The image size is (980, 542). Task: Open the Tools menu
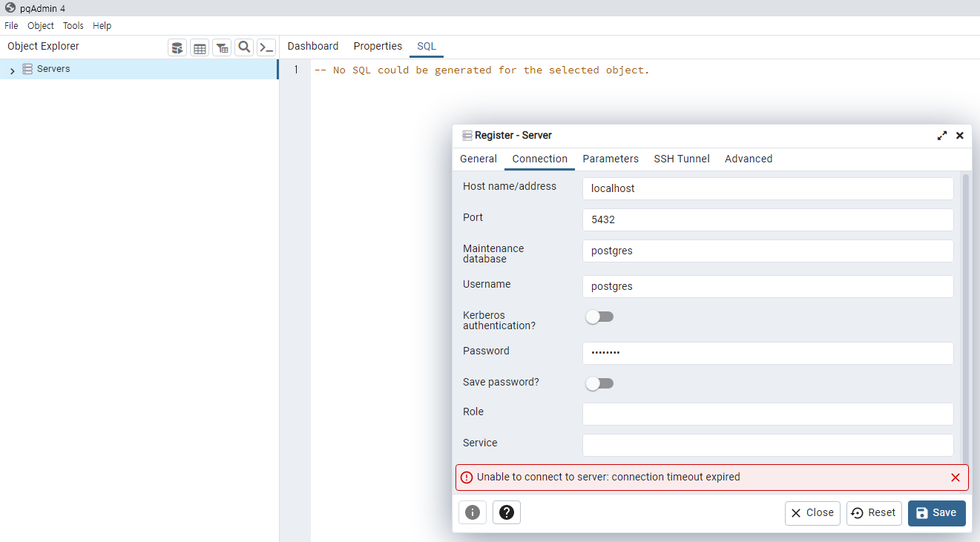point(73,26)
